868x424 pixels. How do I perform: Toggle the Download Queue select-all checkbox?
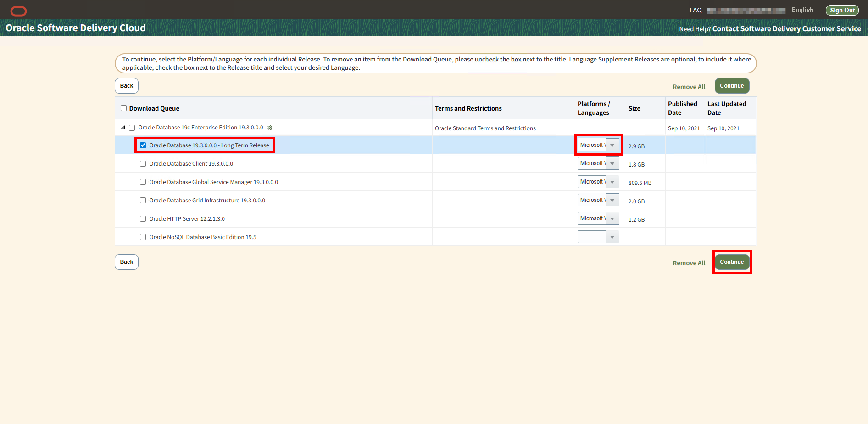[x=123, y=108]
